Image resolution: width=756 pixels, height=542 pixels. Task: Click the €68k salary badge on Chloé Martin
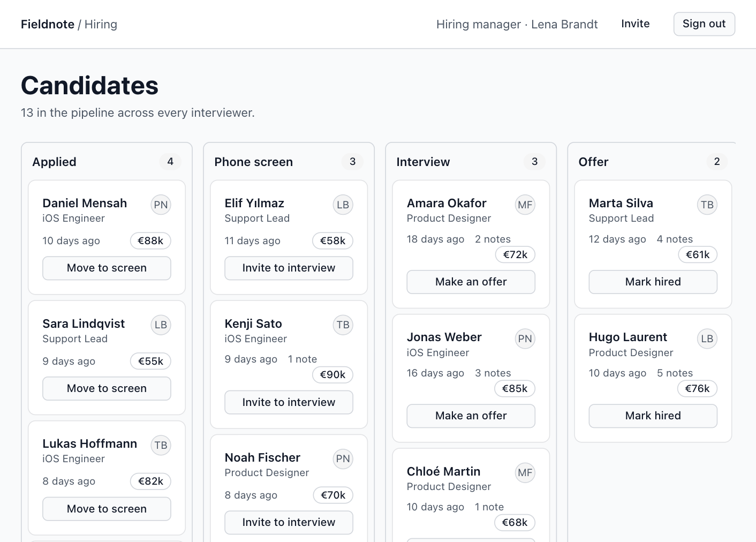pos(515,523)
